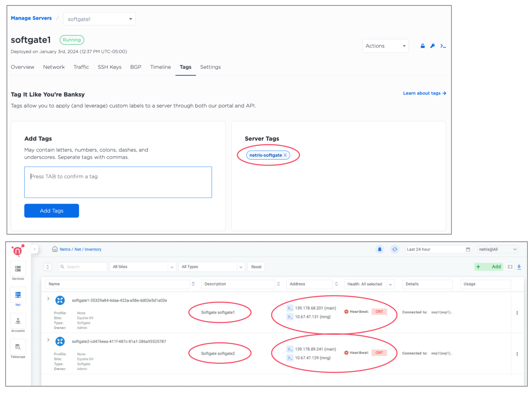Switch to the BGP tab
The width and height of the screenshot is (532, 394).
point(136,67)
